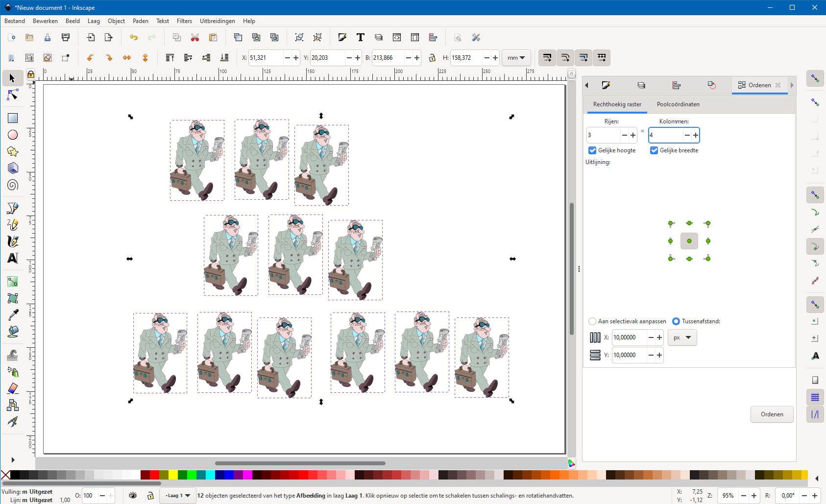Select the Text tool in toolbox
Viewport: 826px width, 504px height.
[13, 258]
